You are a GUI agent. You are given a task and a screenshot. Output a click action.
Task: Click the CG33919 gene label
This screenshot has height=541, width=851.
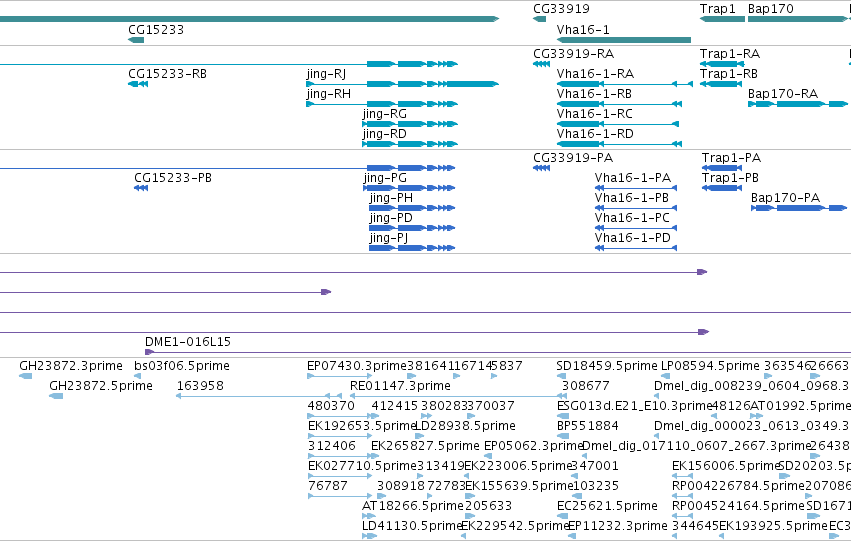[x=561, y=9]
